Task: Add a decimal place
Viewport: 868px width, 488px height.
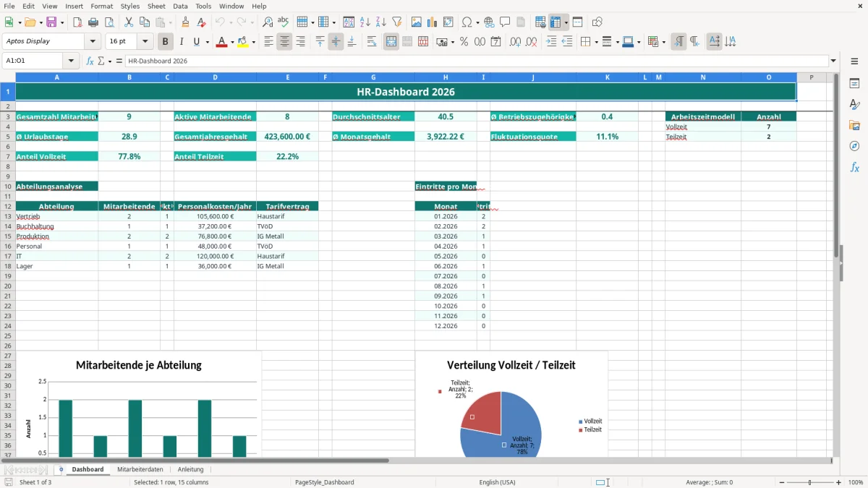Action: coord(516,42)
